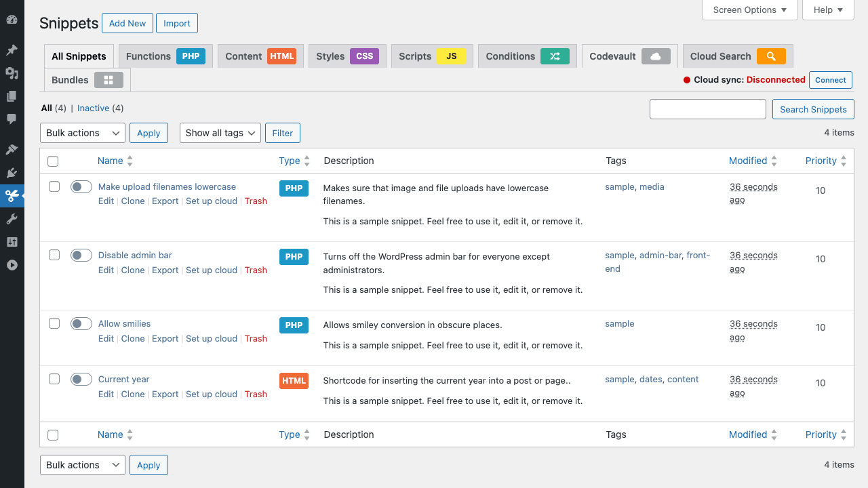
Task: Sort by Modified in the header row
Action: pyautogui.click(x=753, y=161)
